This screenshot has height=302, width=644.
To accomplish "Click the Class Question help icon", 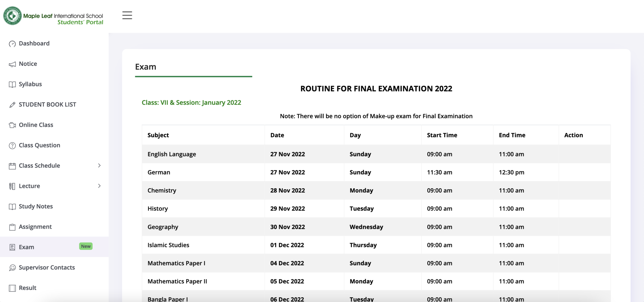I will pyautogui.click(x=12, y=145).
